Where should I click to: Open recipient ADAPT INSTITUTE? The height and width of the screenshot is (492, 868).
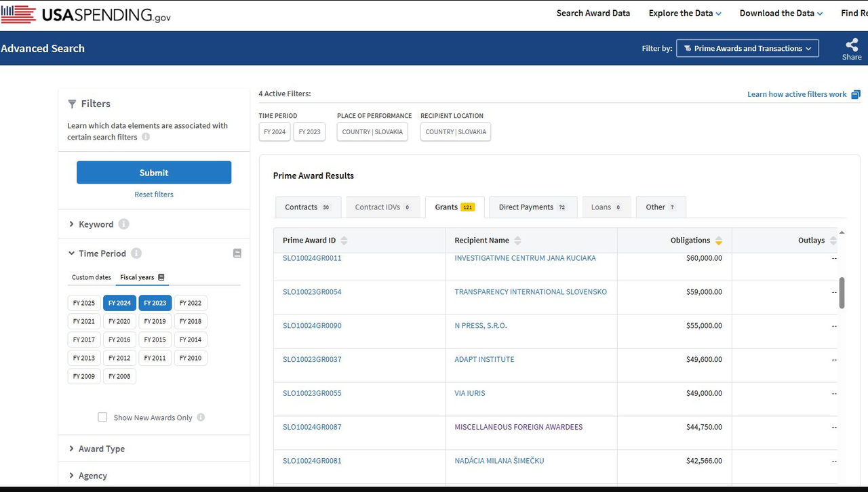484,360
